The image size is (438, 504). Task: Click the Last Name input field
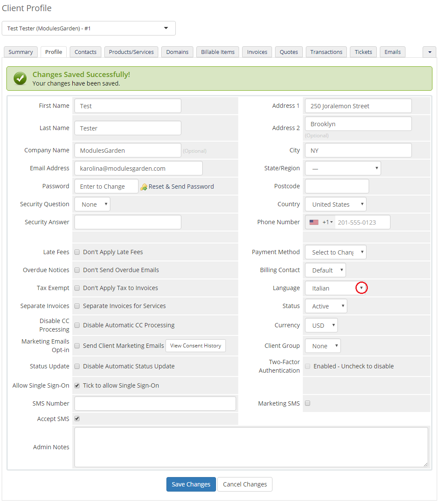pos(128,128)
